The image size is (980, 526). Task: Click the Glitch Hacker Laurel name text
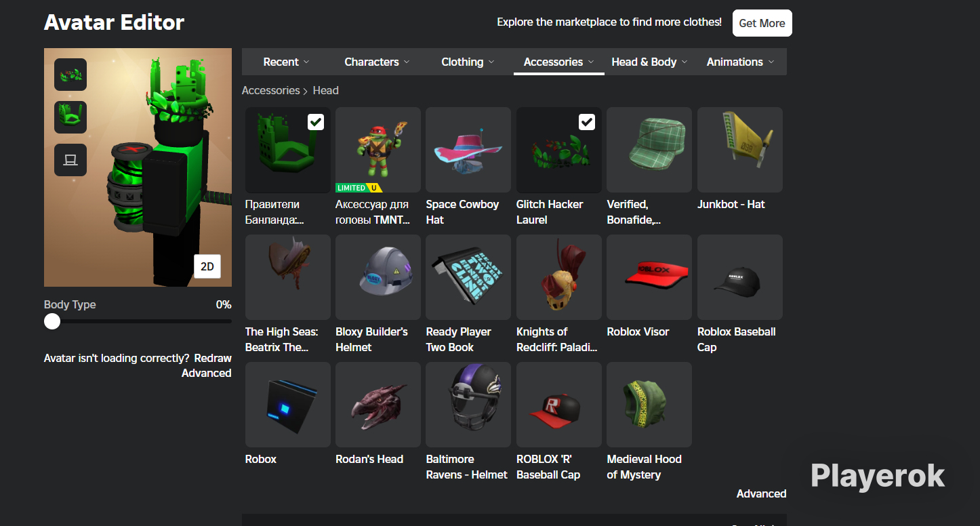click(550, 212)
